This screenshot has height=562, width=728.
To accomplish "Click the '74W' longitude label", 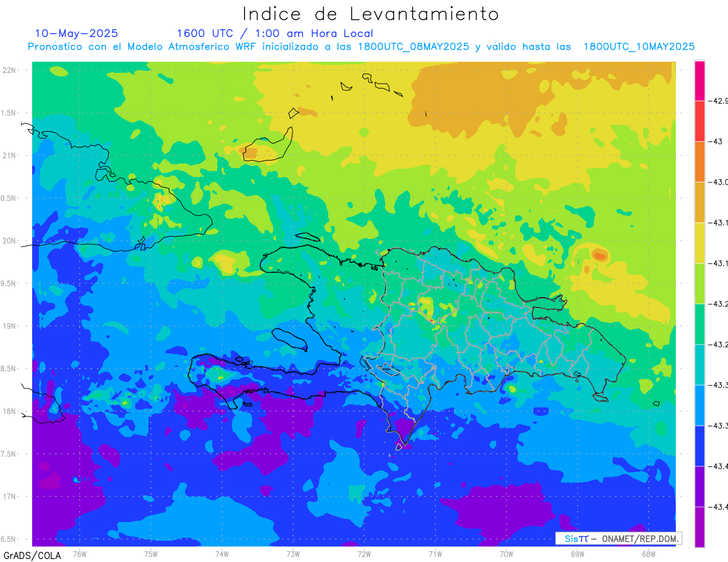I will point(222,554).
